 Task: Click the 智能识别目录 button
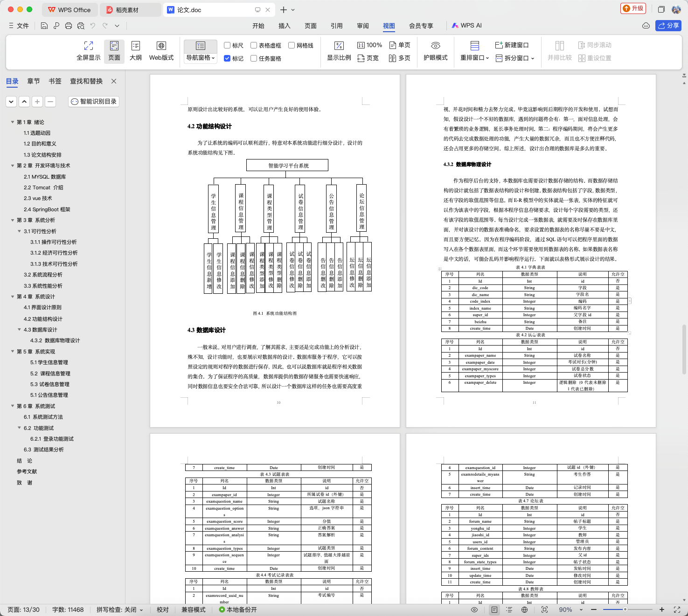coord(94,101)
